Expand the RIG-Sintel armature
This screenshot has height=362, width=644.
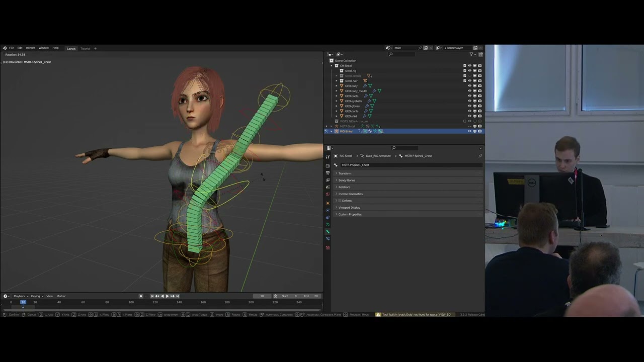click(331, 131)
